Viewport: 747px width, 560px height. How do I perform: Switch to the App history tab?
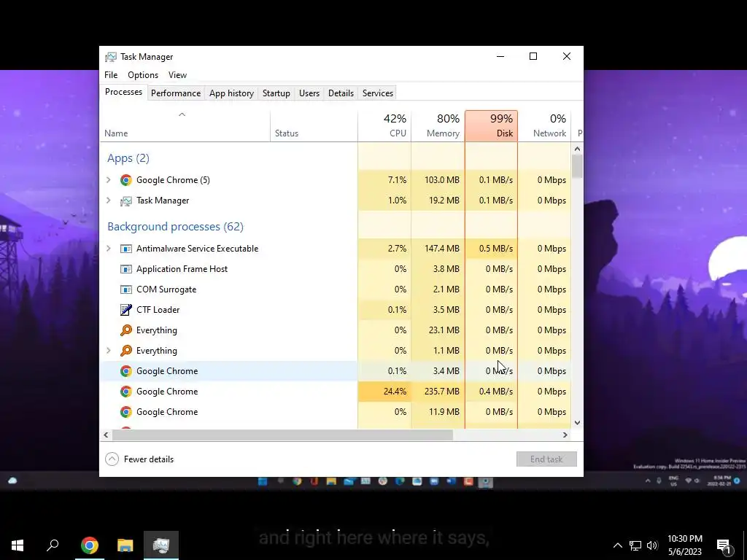point(231,93)
